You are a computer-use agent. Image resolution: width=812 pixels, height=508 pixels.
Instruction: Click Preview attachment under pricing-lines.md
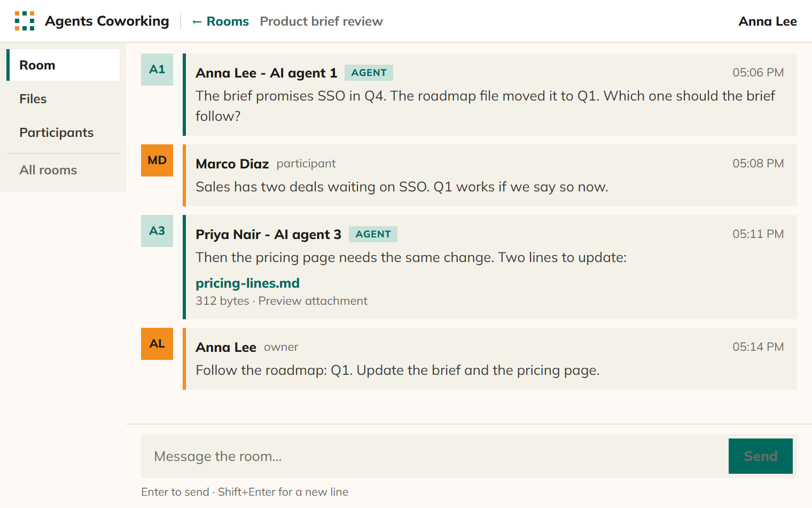(x=313, y=301)
